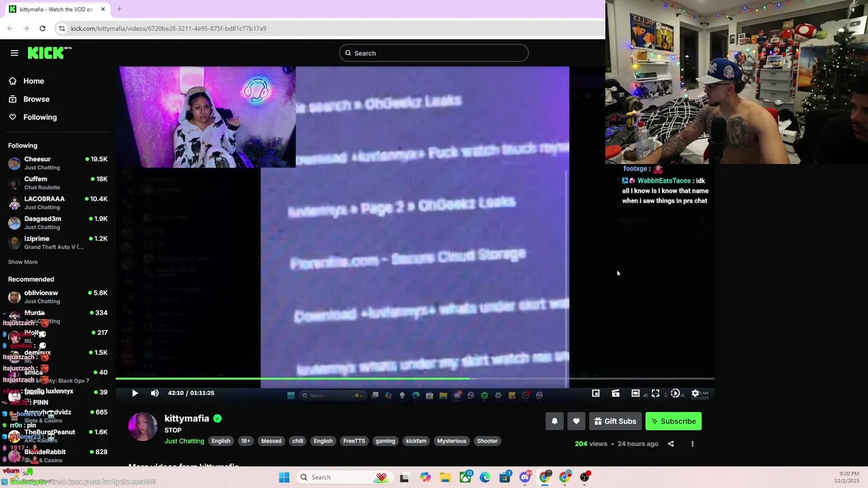The image size is (868, 488).
Task: Open playback speed control
Action: [x=675, y=393]
